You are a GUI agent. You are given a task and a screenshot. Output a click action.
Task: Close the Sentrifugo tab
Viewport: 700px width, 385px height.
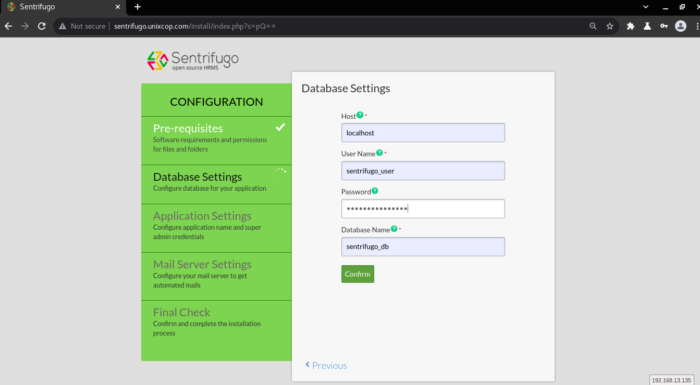[x=118, y=7]
